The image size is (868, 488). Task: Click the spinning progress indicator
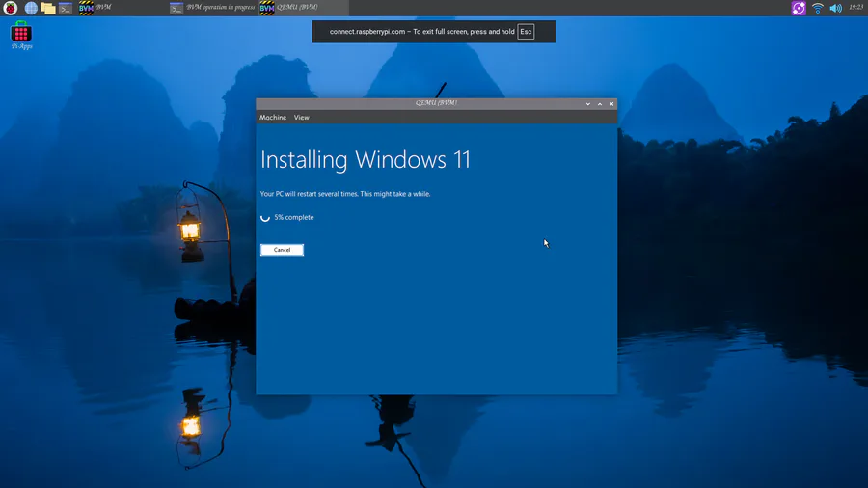click(265, 217)
